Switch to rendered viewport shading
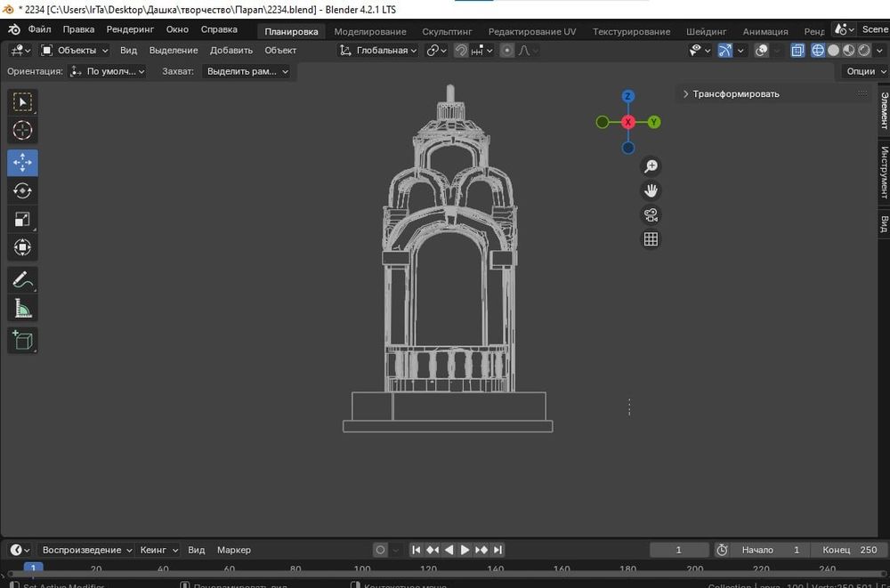 [x=864, y=51]
